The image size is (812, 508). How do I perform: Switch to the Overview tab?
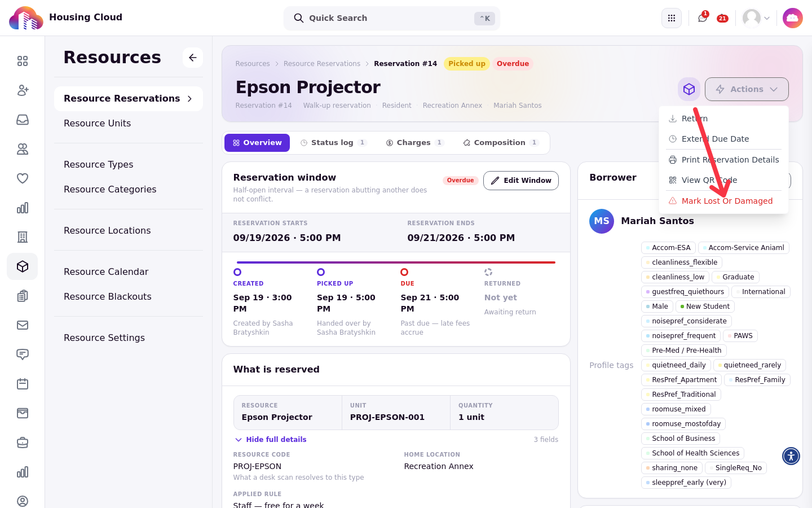point(257,143)
